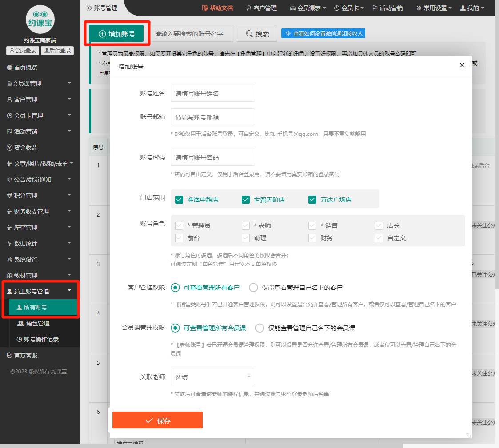Click the 约课宝 logo in the sidebar
The width and height of the screenshot is (499, 448).
point(40,20)
